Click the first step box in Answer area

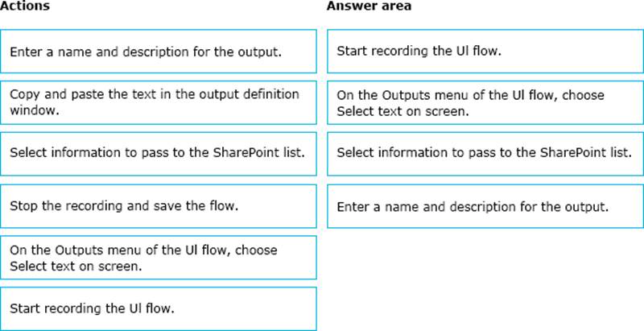485,52
